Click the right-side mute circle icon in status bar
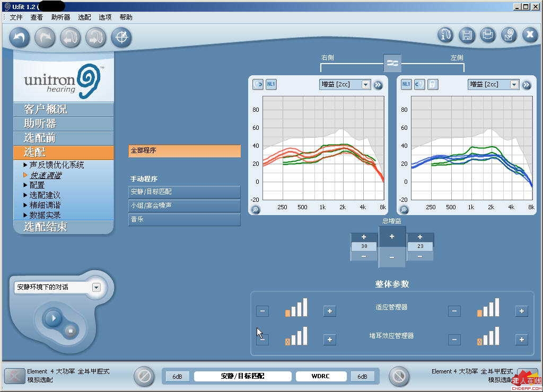Screen dimensions: 543x392 point(144,376)
